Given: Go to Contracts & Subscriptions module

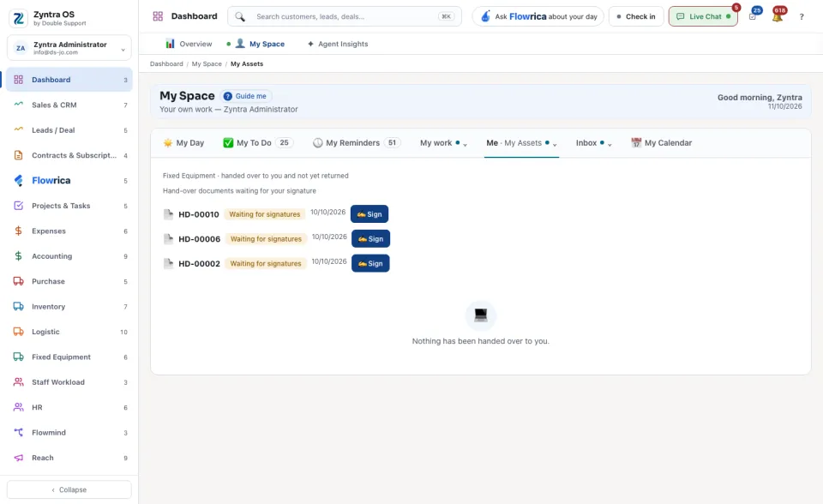Looking at the screenshot, I should click(x=69, y=155).
